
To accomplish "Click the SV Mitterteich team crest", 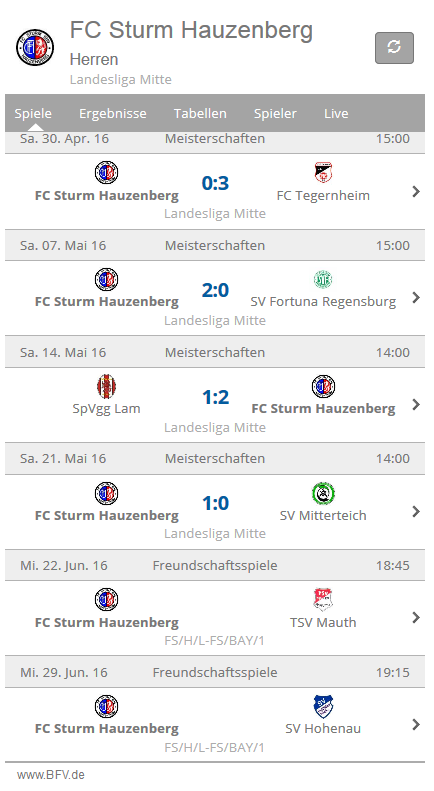I will point(323,493).
